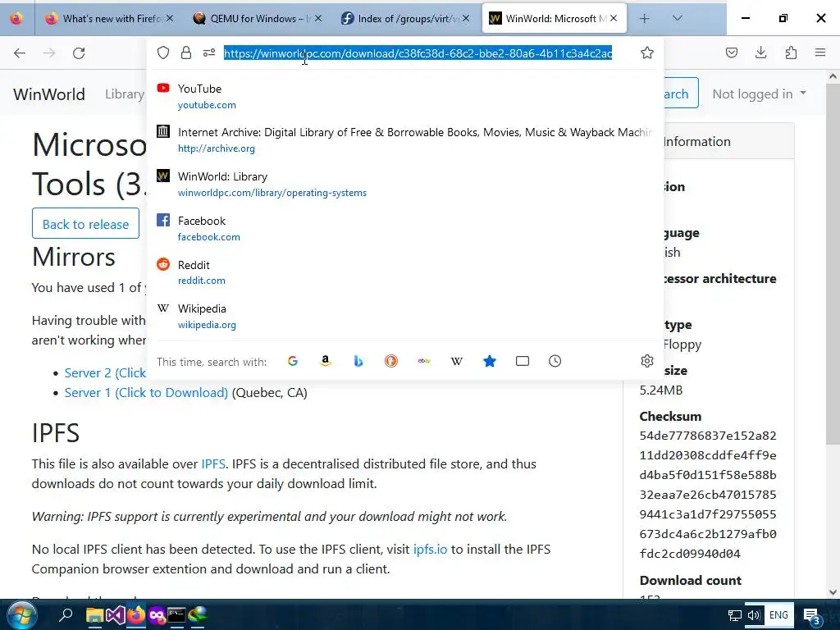Open the Firefox View pinned icon
840x630 pixels.
[16, 18]
